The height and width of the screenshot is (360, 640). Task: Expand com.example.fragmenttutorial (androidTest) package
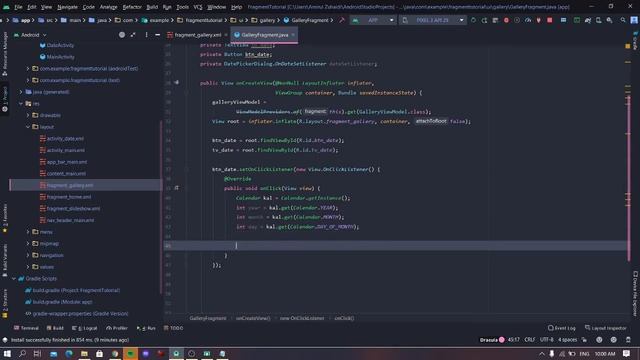point(28,69)
